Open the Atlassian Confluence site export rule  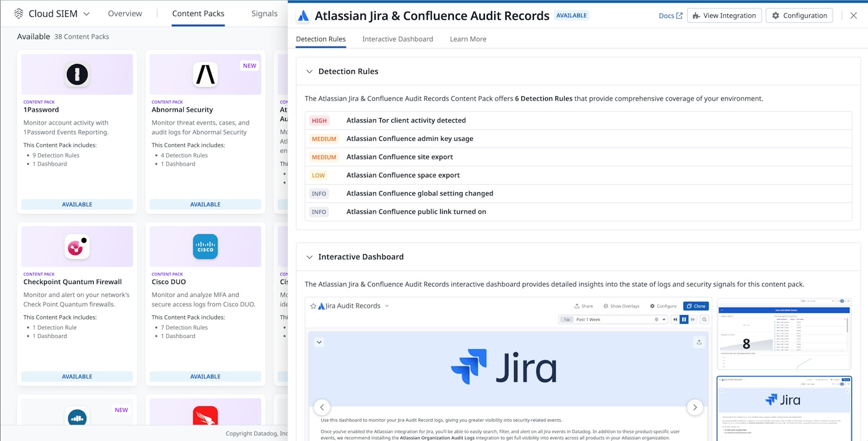click(x=578, y=157)
